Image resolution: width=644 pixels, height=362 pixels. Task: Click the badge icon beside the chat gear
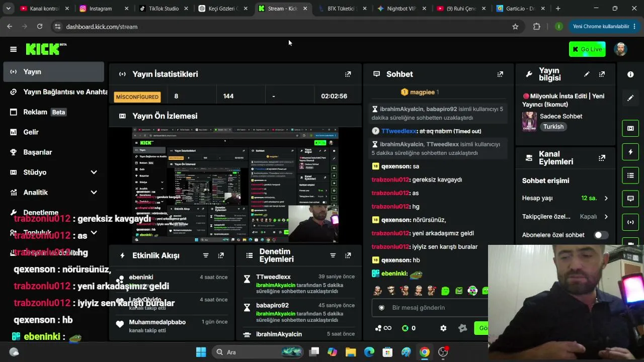coord(462,328)
